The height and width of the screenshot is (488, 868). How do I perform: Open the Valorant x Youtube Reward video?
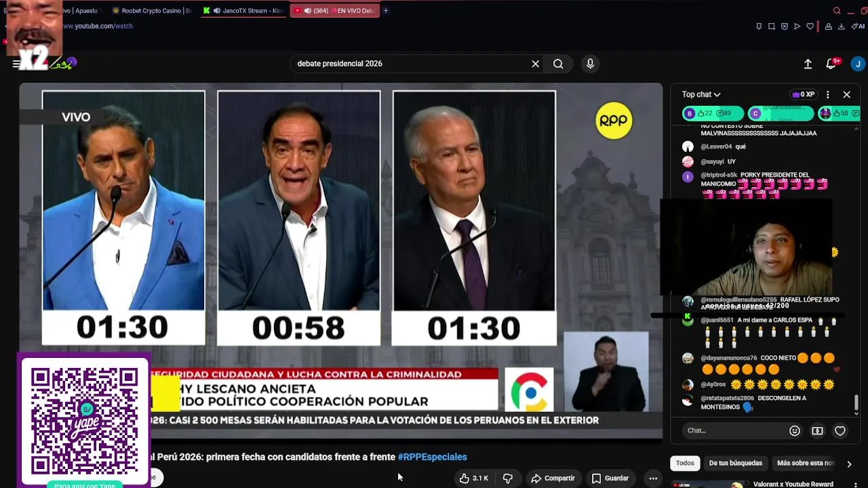[793, 485]
